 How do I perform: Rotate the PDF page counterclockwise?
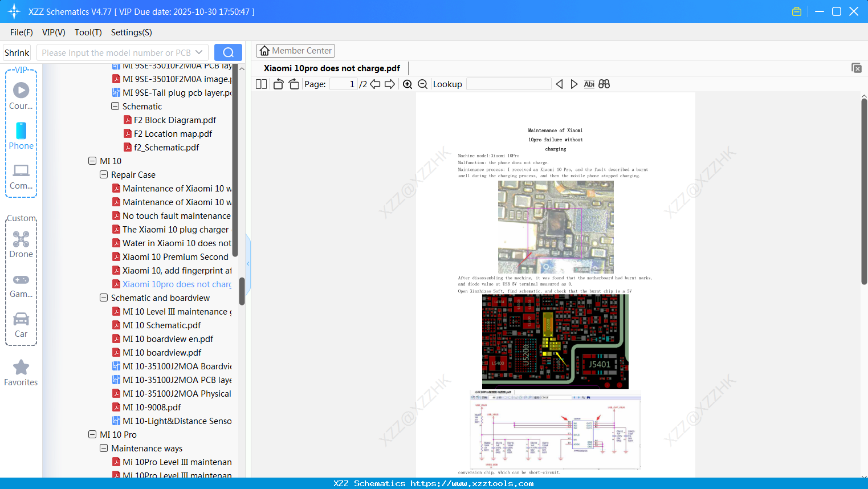pos(278,84)
